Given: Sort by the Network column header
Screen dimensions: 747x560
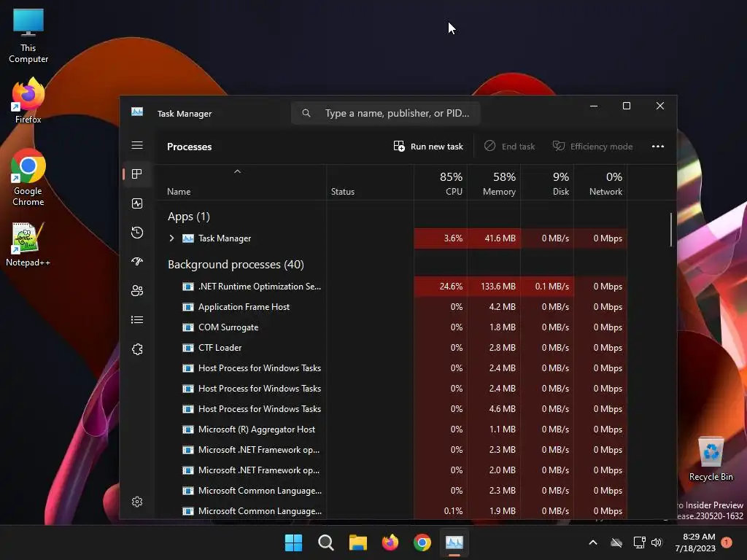Looking at the screenshot, I should (x=601, y=184).
